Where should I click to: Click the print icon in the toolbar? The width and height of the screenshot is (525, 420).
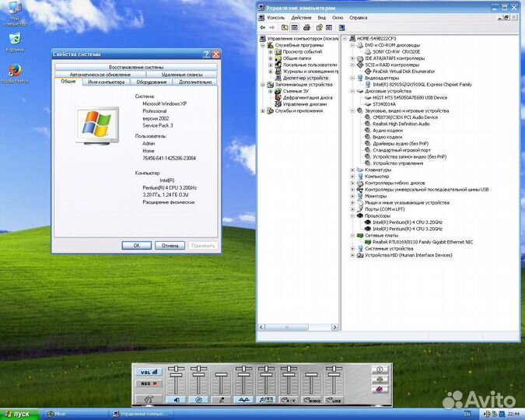[306, 26]
